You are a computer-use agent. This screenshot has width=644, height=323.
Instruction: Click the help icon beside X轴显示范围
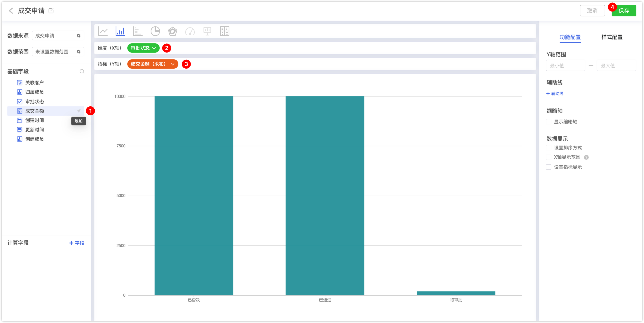pyautogui.click(x=586, y=157)
